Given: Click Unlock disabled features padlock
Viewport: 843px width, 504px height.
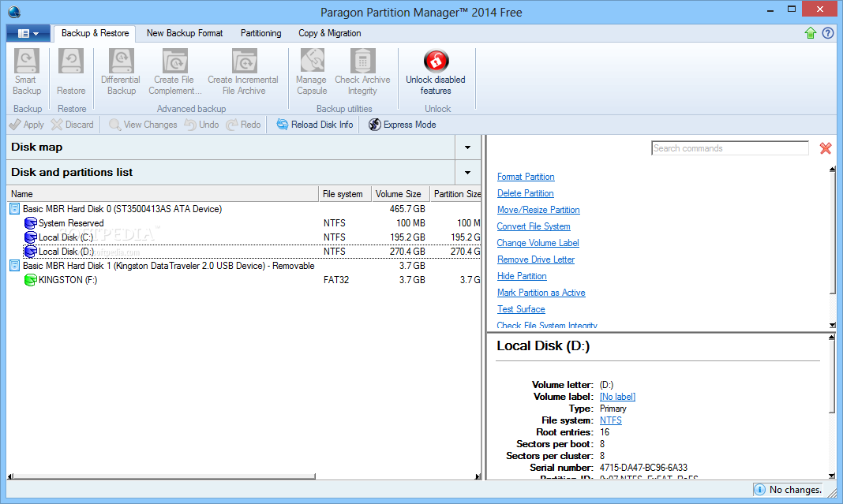Looking at the screenshot, I should point(436,61).
